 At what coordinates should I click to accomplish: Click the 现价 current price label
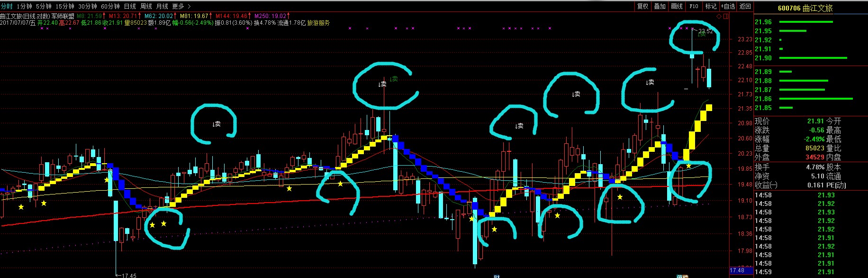click(x=762, y=121)
